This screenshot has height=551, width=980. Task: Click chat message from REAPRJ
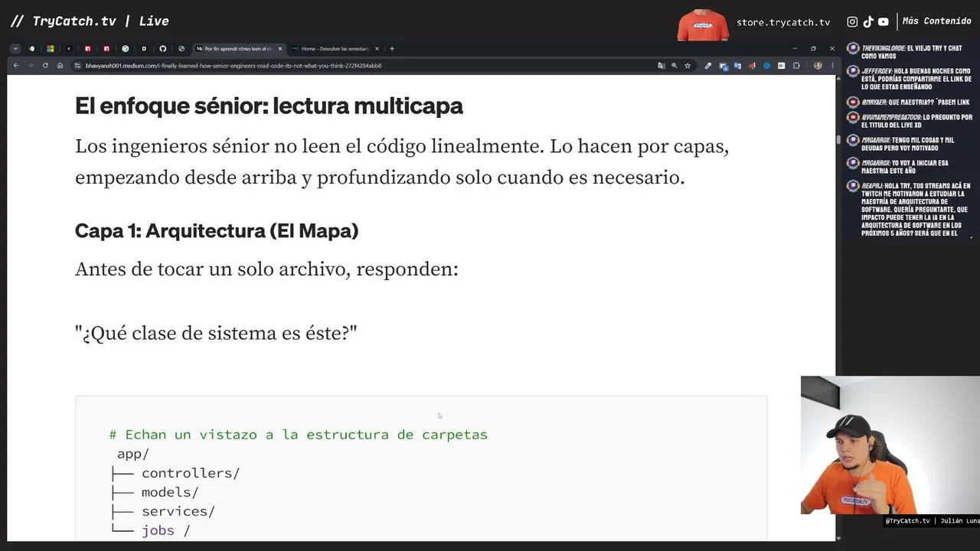point(910,209)
